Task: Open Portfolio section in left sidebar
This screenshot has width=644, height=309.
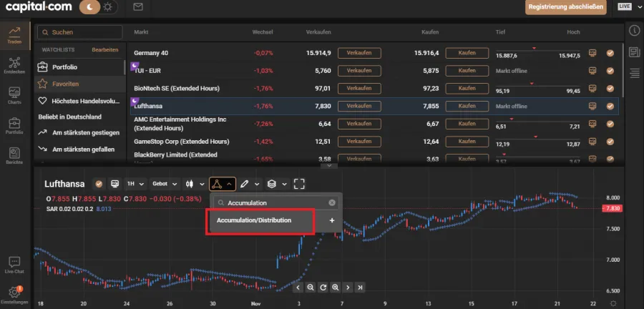Action: click(x=15, y=126)
